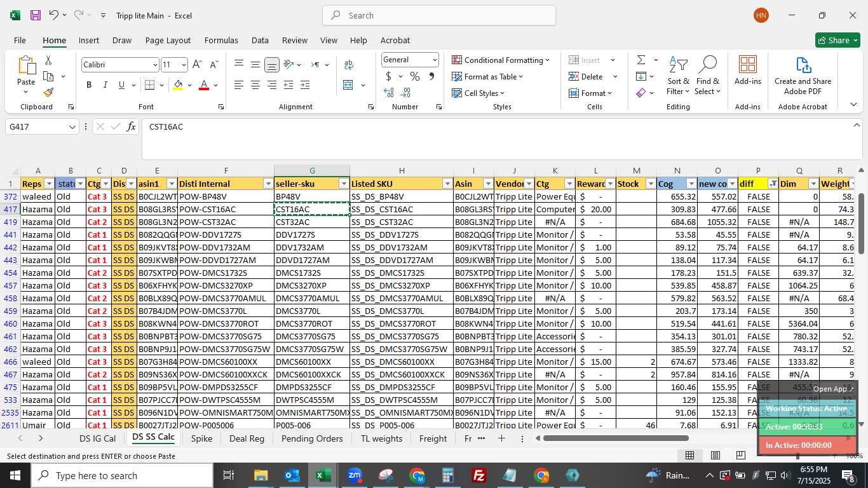Click Increase Decimal icon
Viewport: 868px width, 488px height.
[x=389, y=93]
